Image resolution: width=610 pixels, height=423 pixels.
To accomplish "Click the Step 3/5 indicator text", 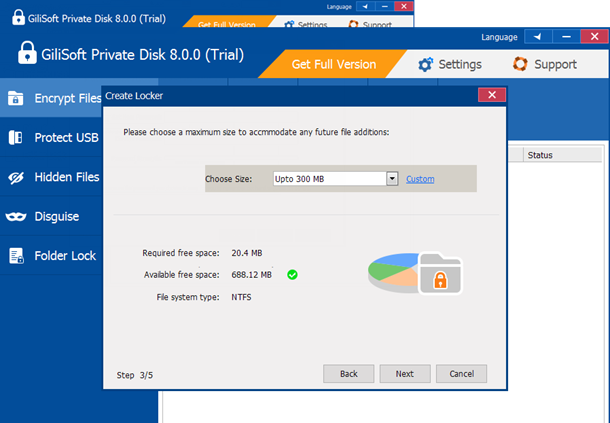I will (135, 375).
